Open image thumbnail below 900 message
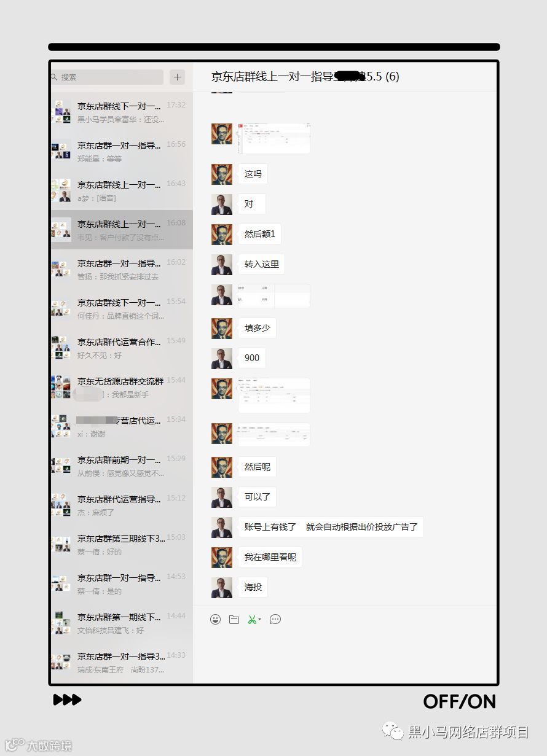This screenshot has height=756, width=547. (x=273, y=396)
